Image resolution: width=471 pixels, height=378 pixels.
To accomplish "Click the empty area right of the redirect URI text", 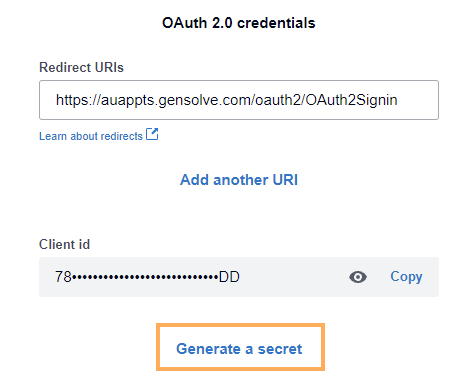I will (418, 100).
